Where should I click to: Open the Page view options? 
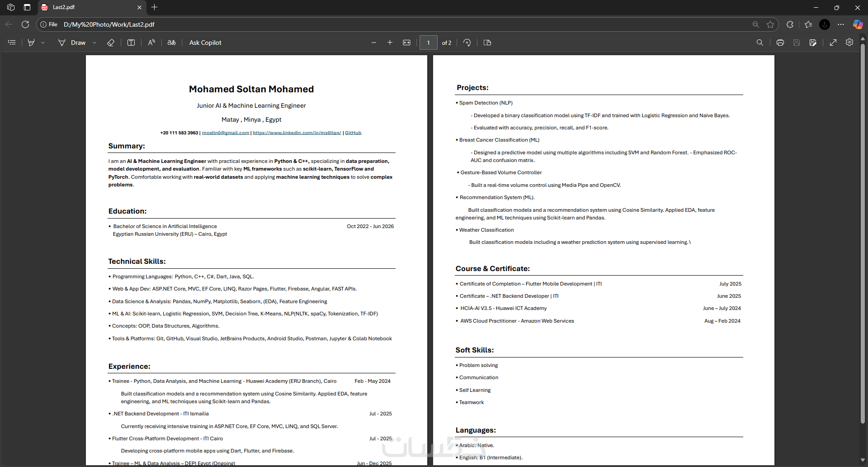coord(487,43)
